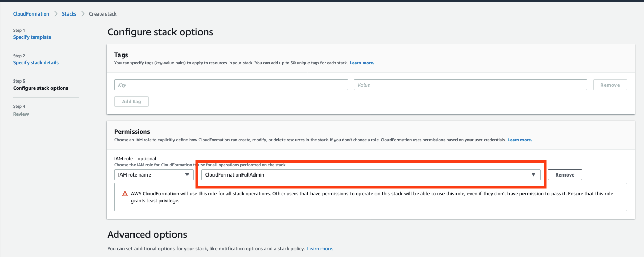The height and width of the screenshot is (257, 644).
Task: Click the chevron after the CloudFormation breadcrumb
Action: pos(56,14)
